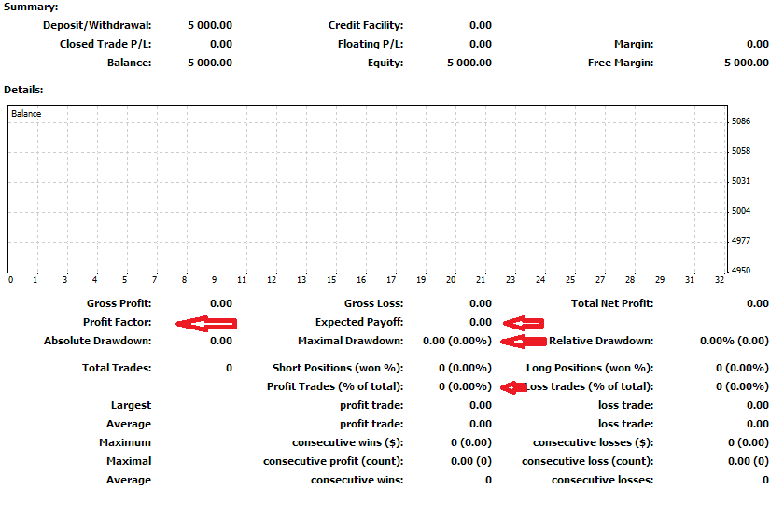The height and width of the screenshot is (532, 784).
Task: Click the Gross Loss label
Action: [373, 303]
